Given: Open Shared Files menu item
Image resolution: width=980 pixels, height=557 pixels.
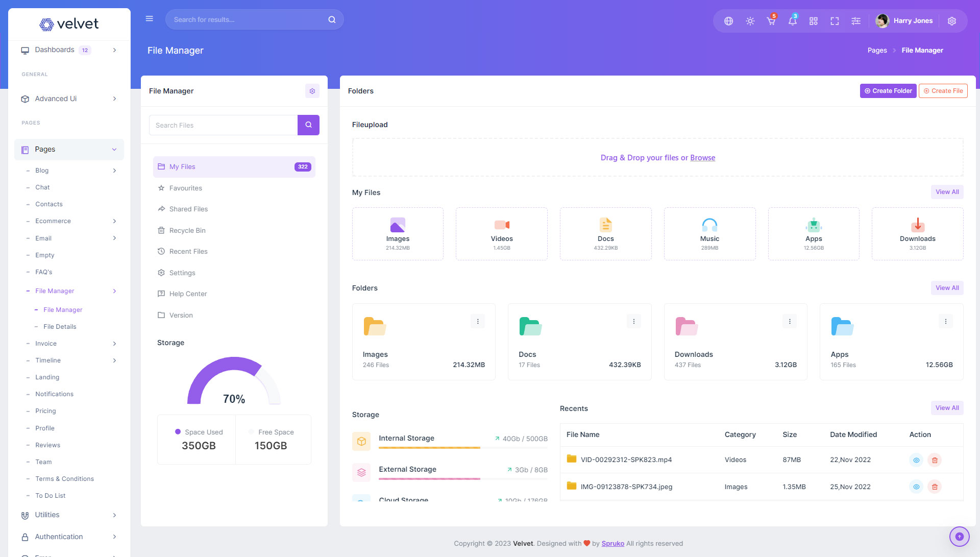Looking at the screenshot, I should coord(188,209).
